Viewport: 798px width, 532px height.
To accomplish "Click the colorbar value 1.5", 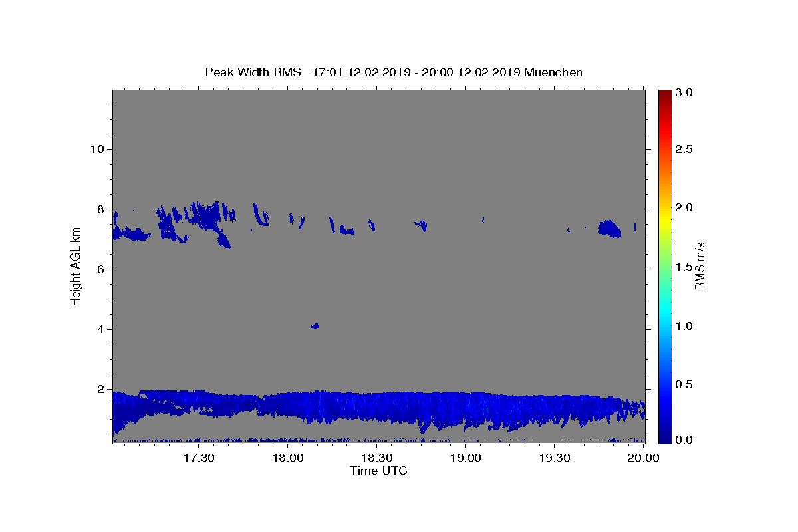I will (685, 267).
